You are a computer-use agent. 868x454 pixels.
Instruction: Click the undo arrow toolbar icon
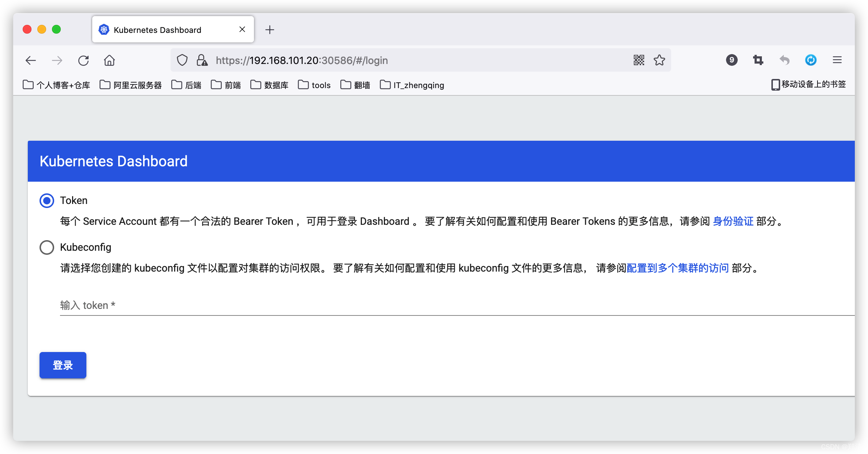click(785, 60)
